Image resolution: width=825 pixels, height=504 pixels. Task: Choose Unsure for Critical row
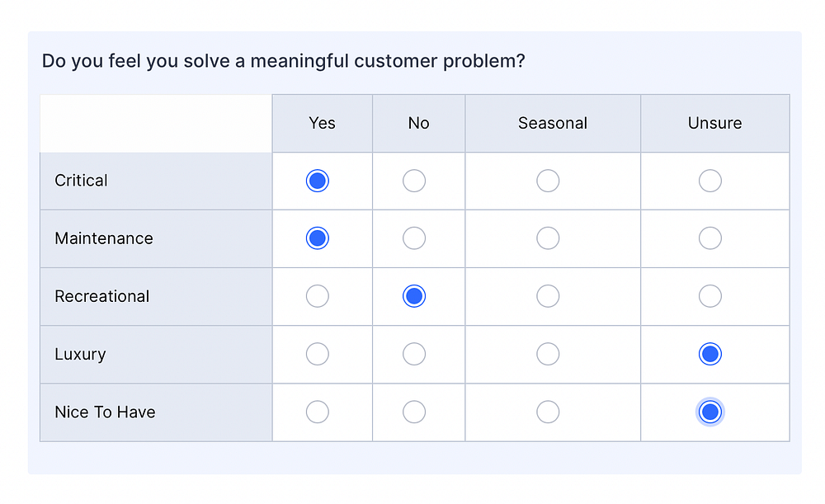pyautogui.click(x=710, y=181)
